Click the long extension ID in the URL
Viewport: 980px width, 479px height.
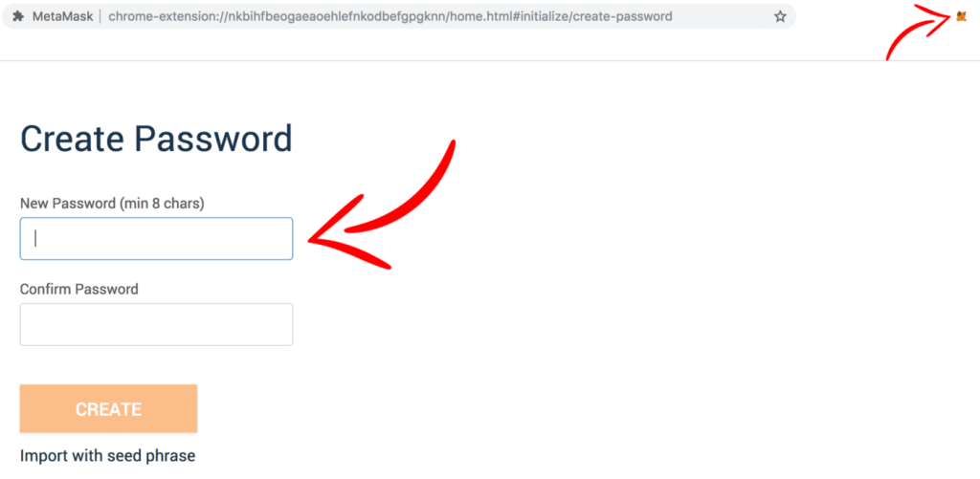click(x=321, y=16)
